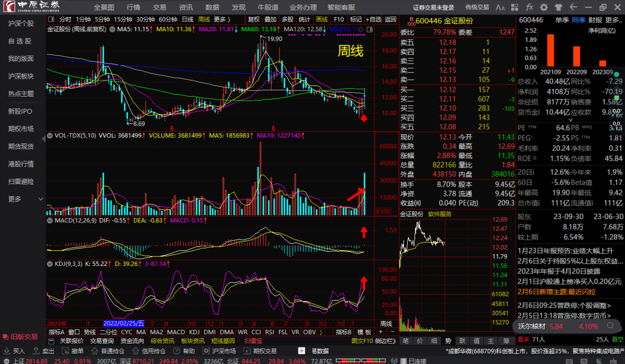This screenshot has width=625, height=364.
Task: Click the back arrow icon in title bar
Action: tap(573, 7)
